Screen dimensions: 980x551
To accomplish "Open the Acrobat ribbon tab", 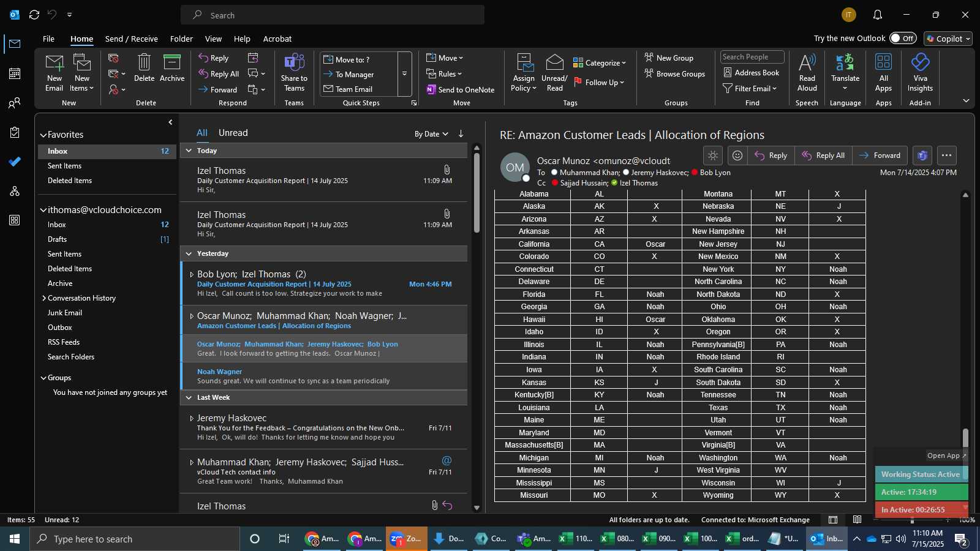I will [x=277, y=39].
